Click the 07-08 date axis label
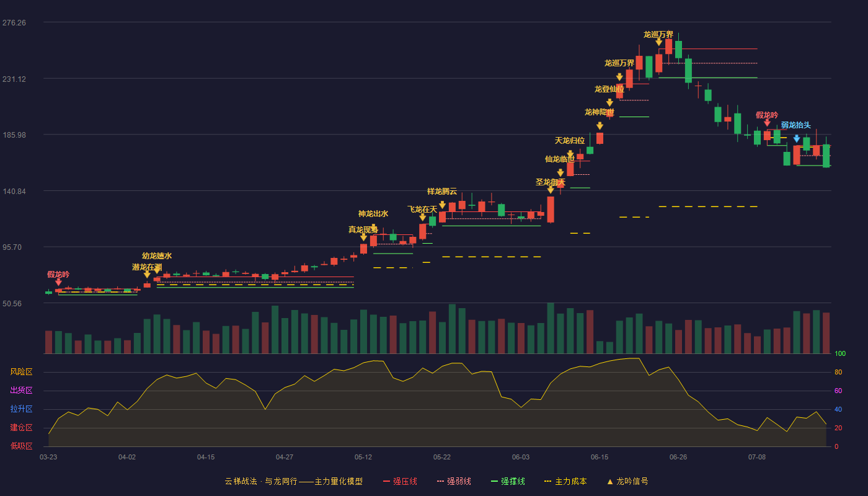The image size is (868, 496). click(x=757, y=457)
